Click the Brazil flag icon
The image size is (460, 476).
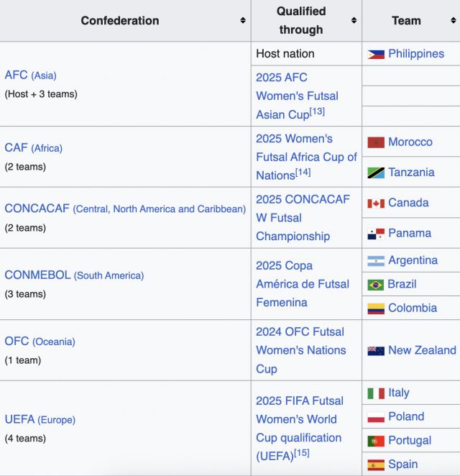375,285
